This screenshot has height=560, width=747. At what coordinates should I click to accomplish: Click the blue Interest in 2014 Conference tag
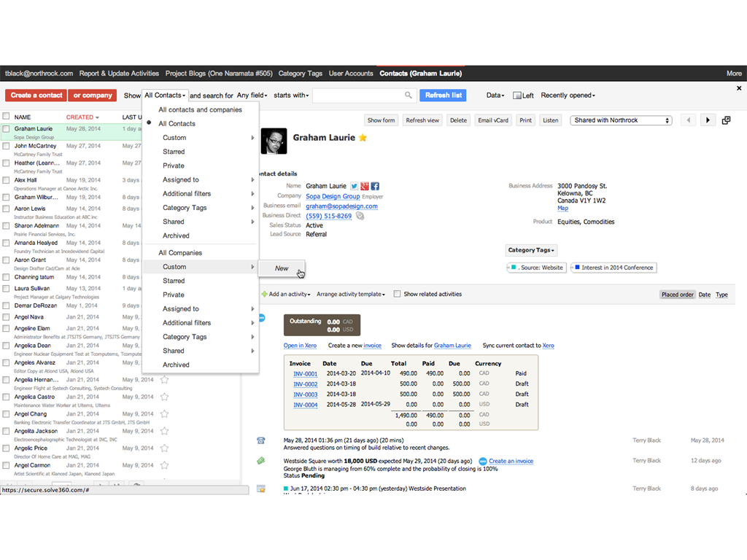click(x=613, y=268)
